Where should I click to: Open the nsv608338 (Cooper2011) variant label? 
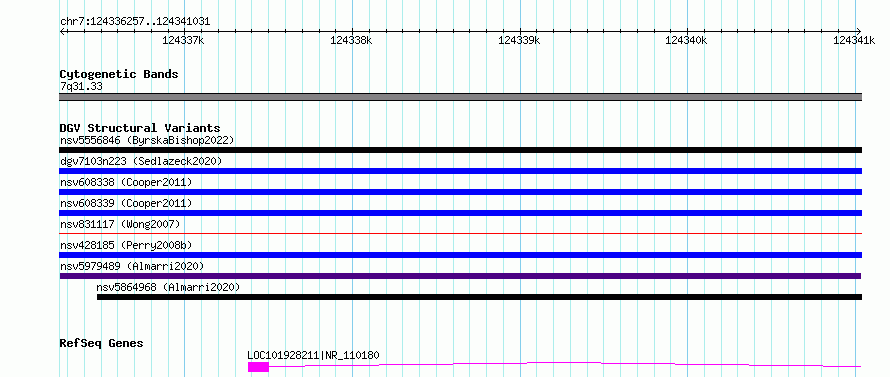(126, 182)
